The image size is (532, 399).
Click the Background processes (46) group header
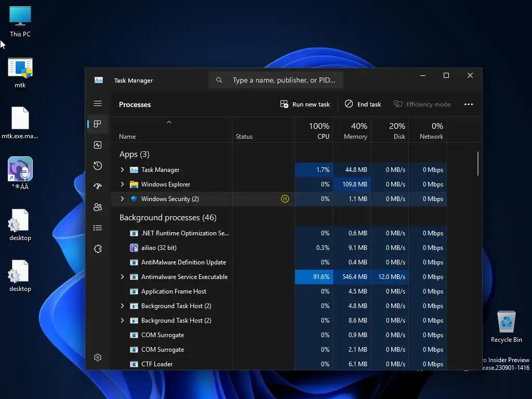tap(168, 218)
